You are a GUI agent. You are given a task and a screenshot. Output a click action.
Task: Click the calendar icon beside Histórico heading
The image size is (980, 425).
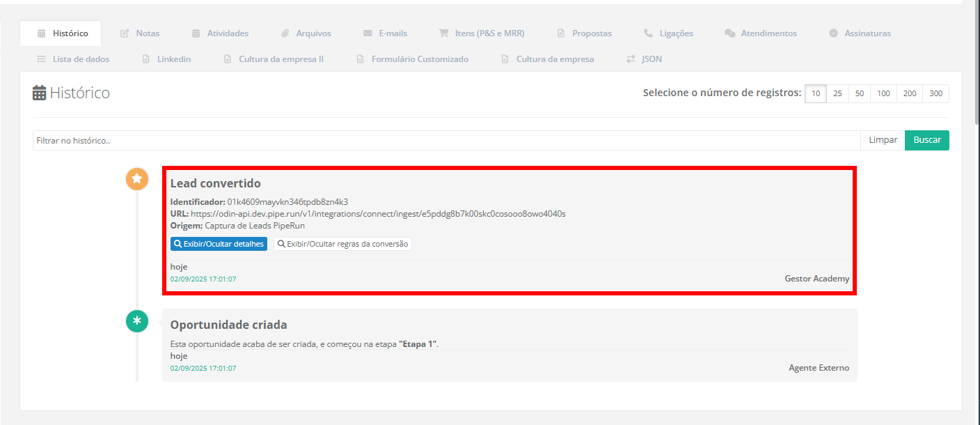[40, 93]
